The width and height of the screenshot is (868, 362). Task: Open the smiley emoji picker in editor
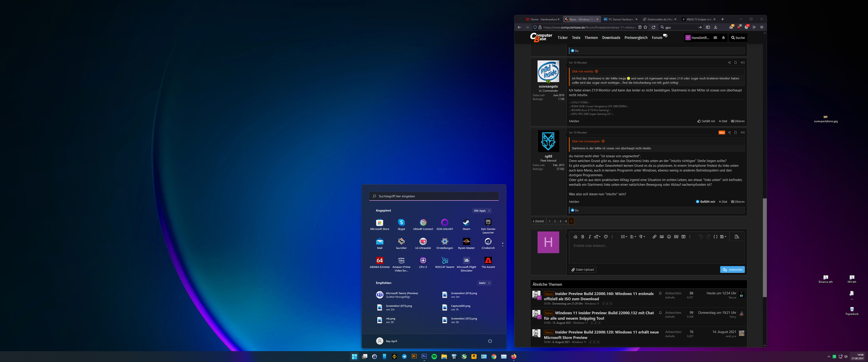point(669,237)
